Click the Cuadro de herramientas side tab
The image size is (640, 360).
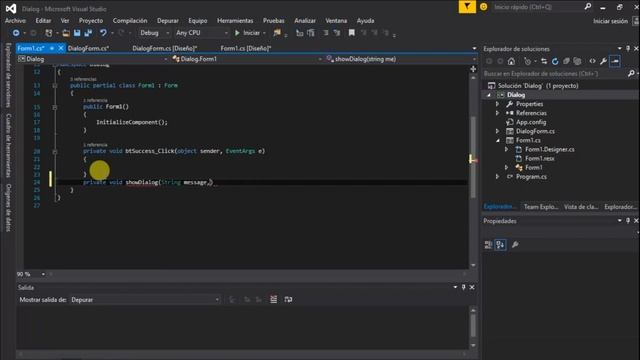[x=8, y=145]
